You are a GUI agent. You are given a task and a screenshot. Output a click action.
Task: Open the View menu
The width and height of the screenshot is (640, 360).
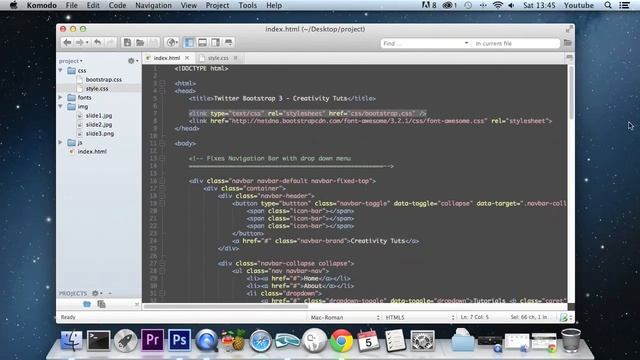click(189, 5)
